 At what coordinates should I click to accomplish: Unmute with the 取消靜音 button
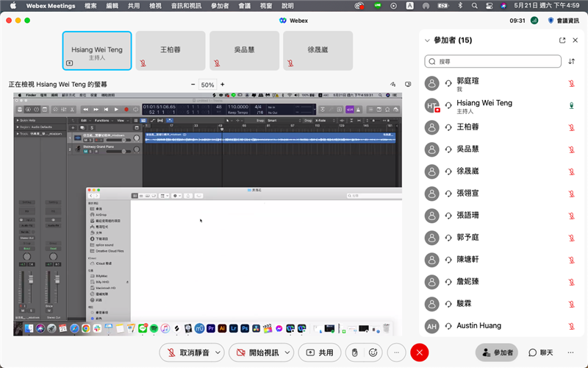tap(187, 353)
